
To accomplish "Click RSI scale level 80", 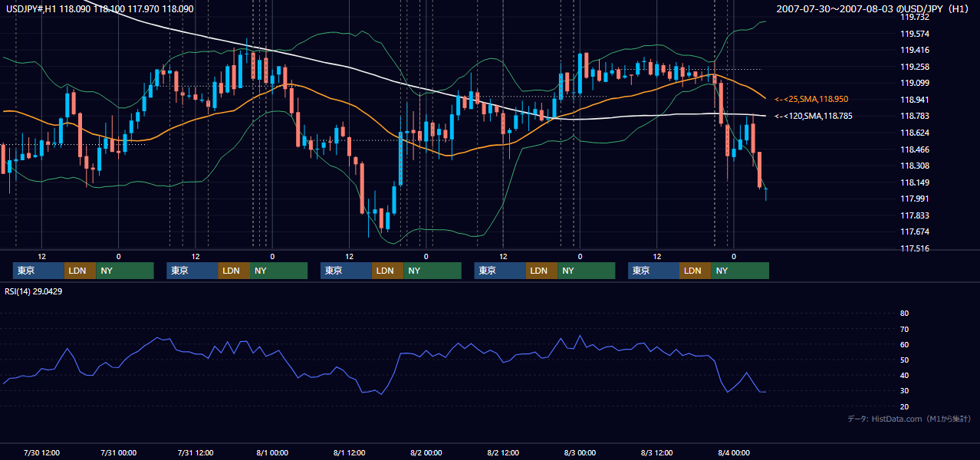I will click(904, 314).
